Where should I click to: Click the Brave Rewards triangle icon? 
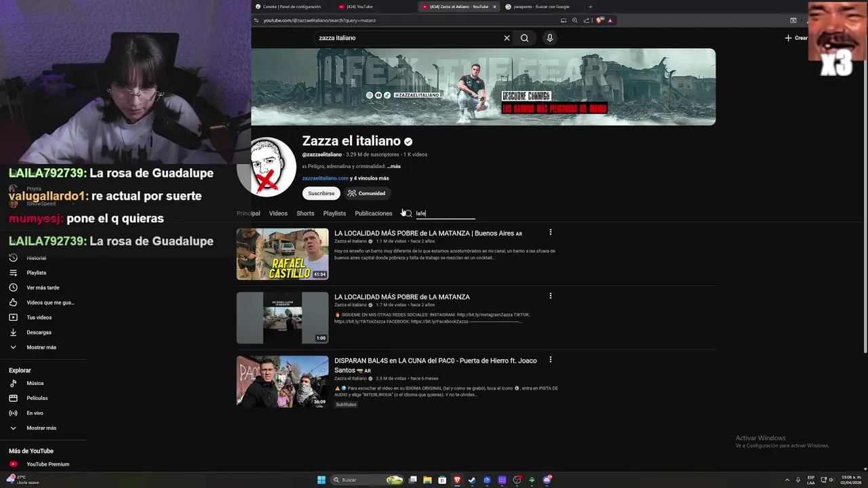(x=610, y=20)
